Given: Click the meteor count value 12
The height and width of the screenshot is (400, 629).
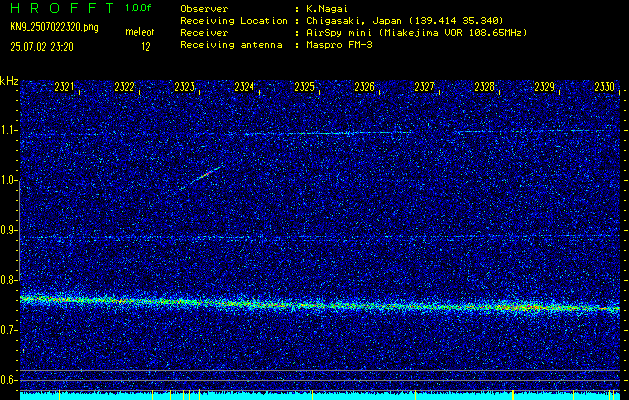Looking at the screenshot, I should click(145, 47).
